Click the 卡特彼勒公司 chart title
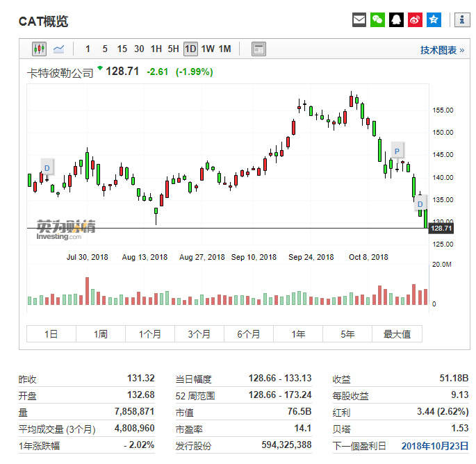 point(60,73)
